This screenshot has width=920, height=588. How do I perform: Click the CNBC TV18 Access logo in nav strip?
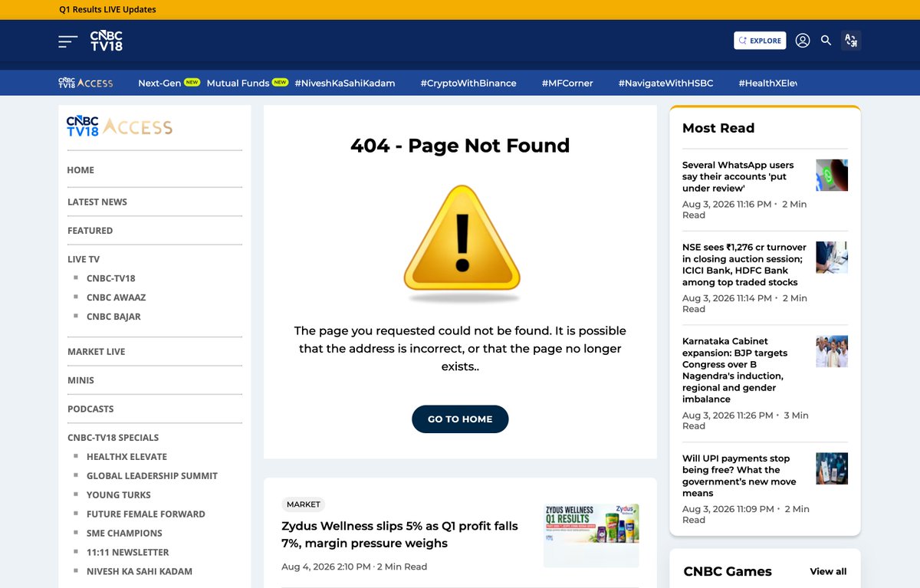coord(86,83)
